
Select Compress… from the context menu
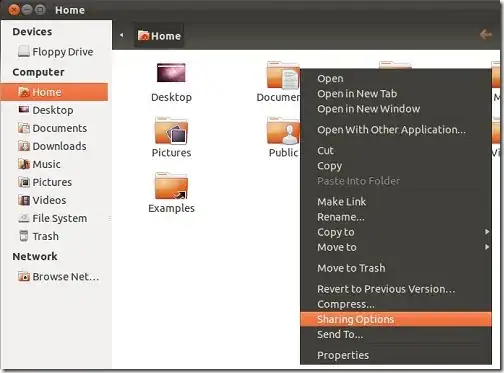[x=396, y=304]
